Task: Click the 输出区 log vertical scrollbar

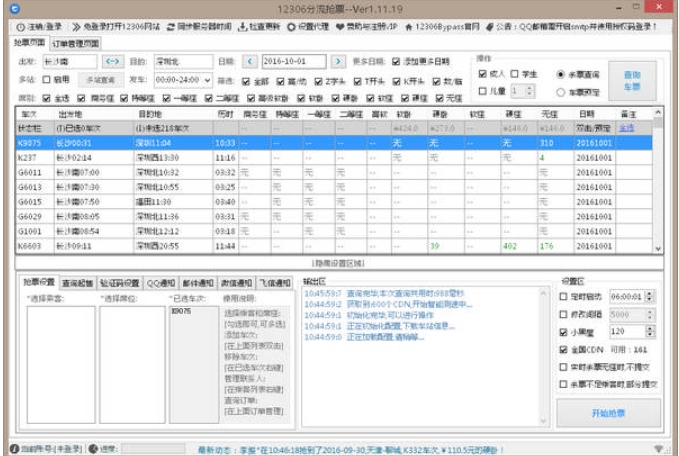Action: point(543,357)
